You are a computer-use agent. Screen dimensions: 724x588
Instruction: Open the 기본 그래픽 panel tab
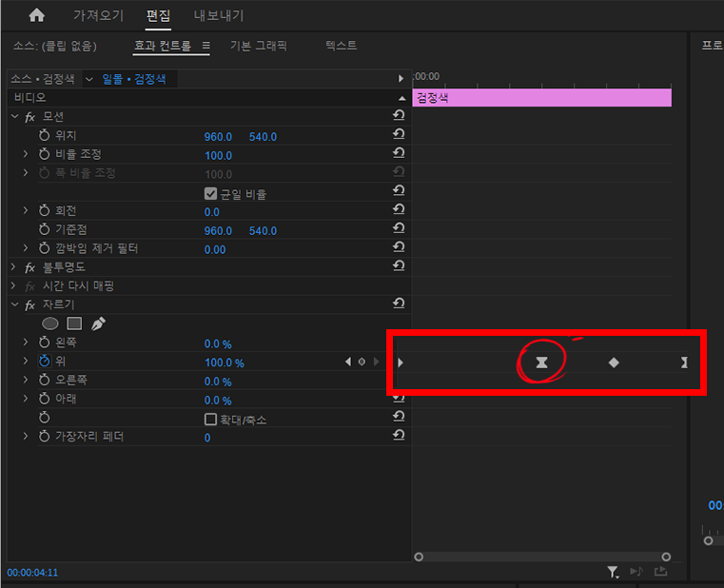tap(258, 46)
